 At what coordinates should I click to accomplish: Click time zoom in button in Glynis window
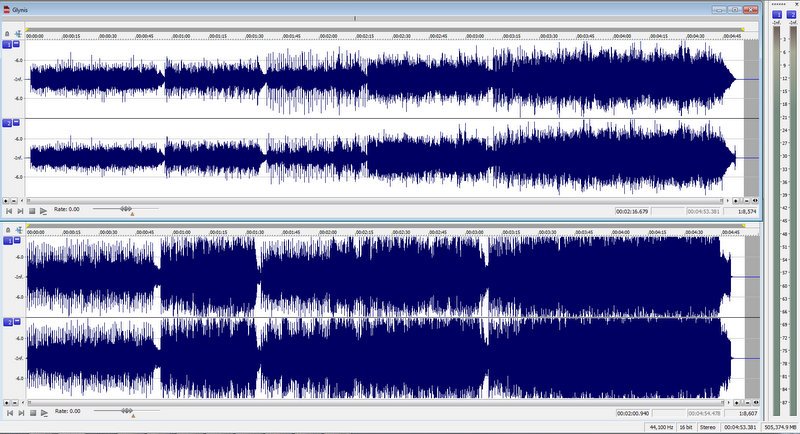pyautogui.click(x=736, y=201)
